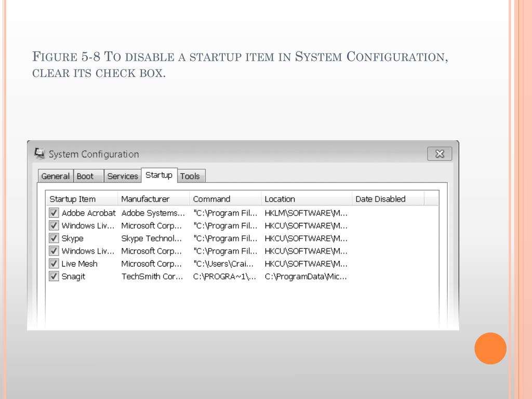Open the Tools tab
Image resolution: width=532 pixels, height=399 pixels.
tap(190, 176)
